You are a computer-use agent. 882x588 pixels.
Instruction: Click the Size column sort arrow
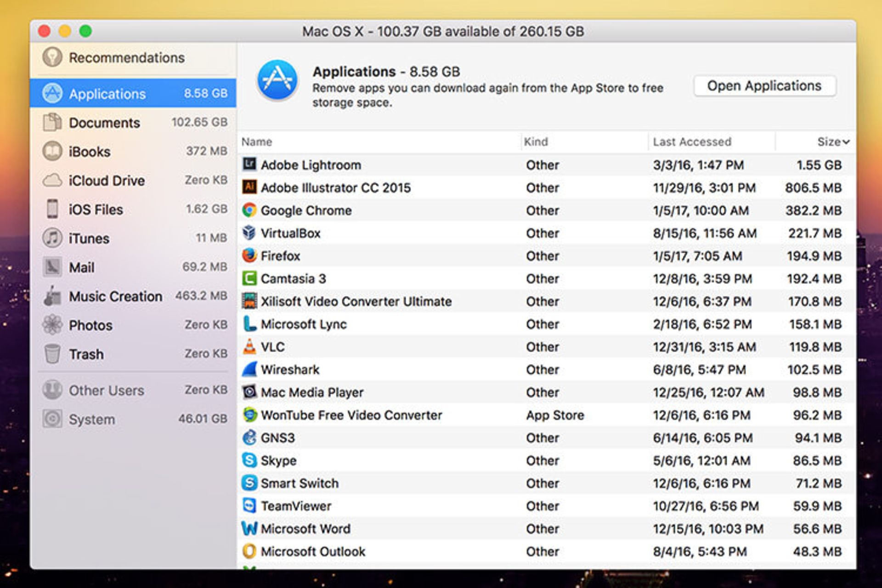click(846, 141)
